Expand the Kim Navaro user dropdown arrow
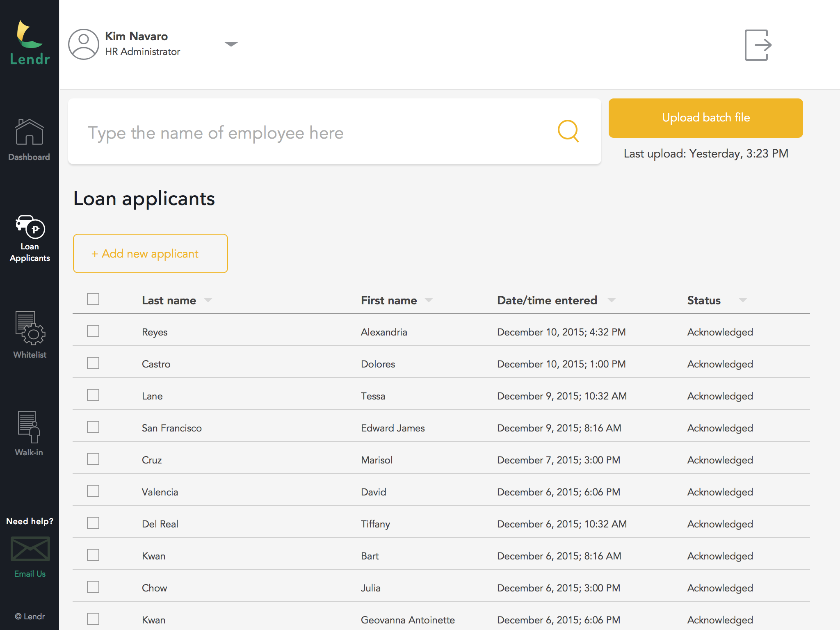Screen dimensions: 840x630 231,44
